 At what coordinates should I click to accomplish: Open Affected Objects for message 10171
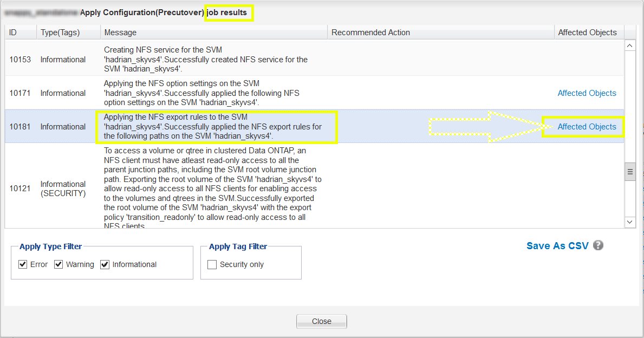pos(587,93)
